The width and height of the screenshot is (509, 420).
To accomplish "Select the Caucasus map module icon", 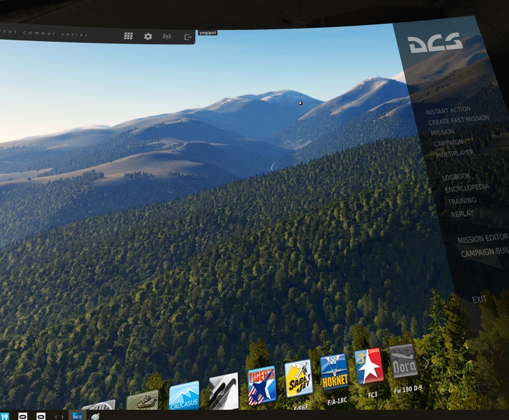I will point(184,396).
